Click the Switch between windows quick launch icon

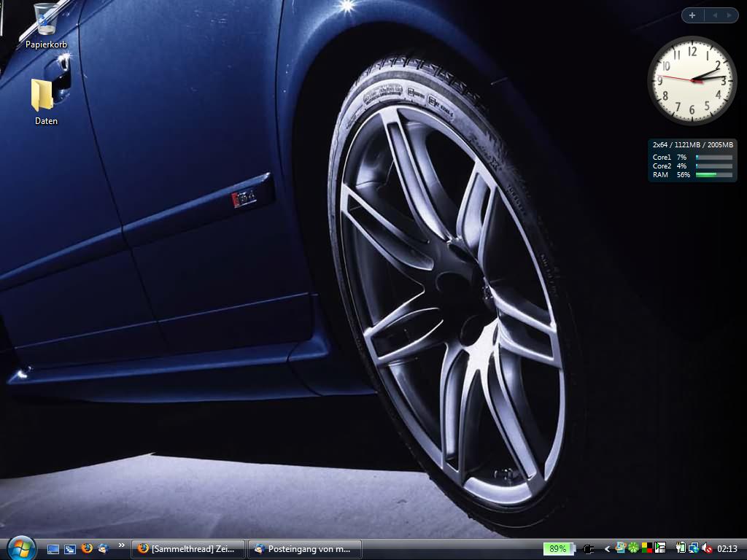70,549
